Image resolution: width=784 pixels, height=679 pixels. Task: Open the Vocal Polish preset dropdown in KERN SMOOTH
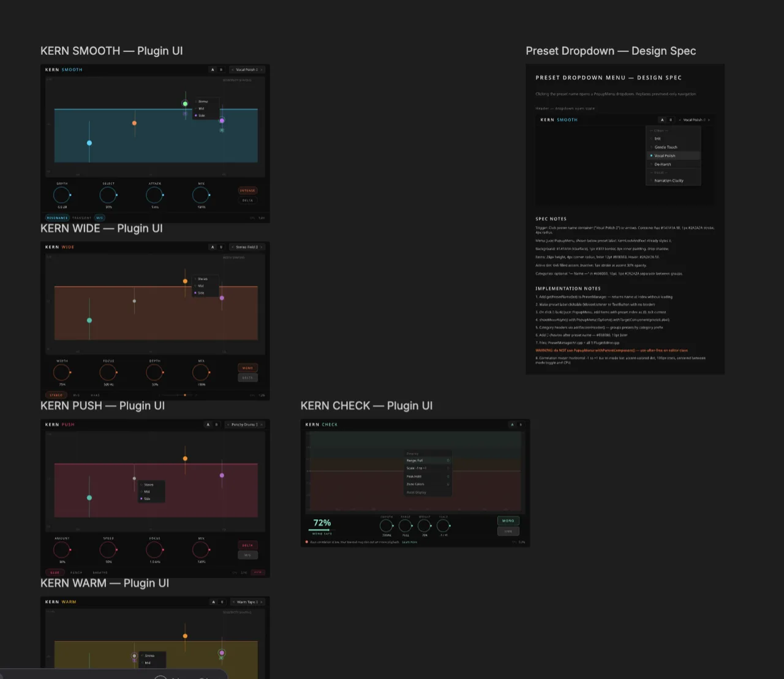pyautogui.click(x=246, y=69)
